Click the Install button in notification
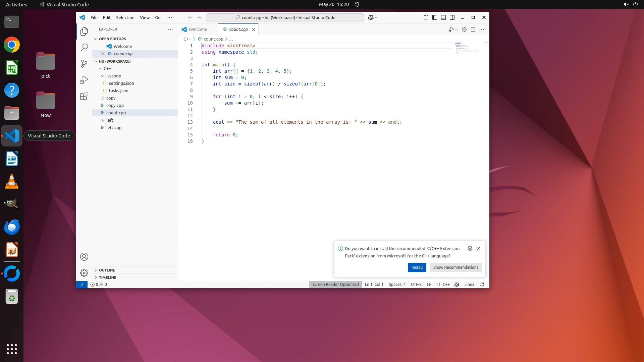The image size is (644, 362). click(417, 267)
